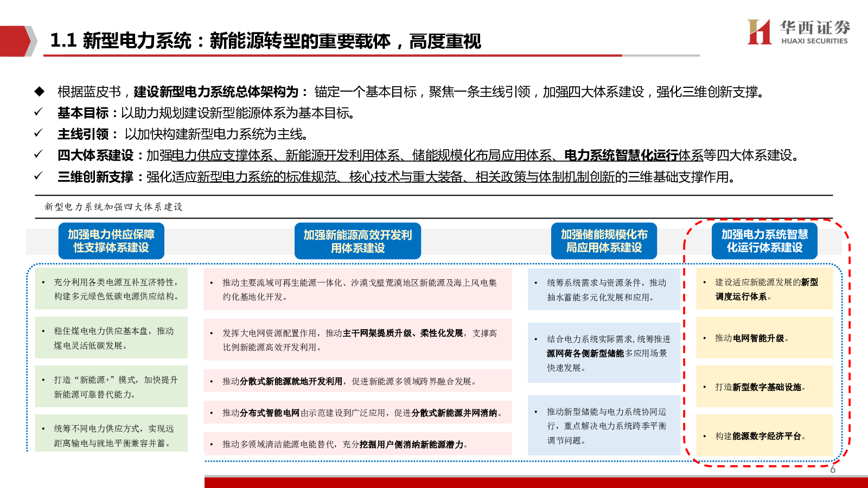Click the caption '新型电力系统加强四大体系建设'
Viewport: 868px width, 488px height.
point(114,207)
